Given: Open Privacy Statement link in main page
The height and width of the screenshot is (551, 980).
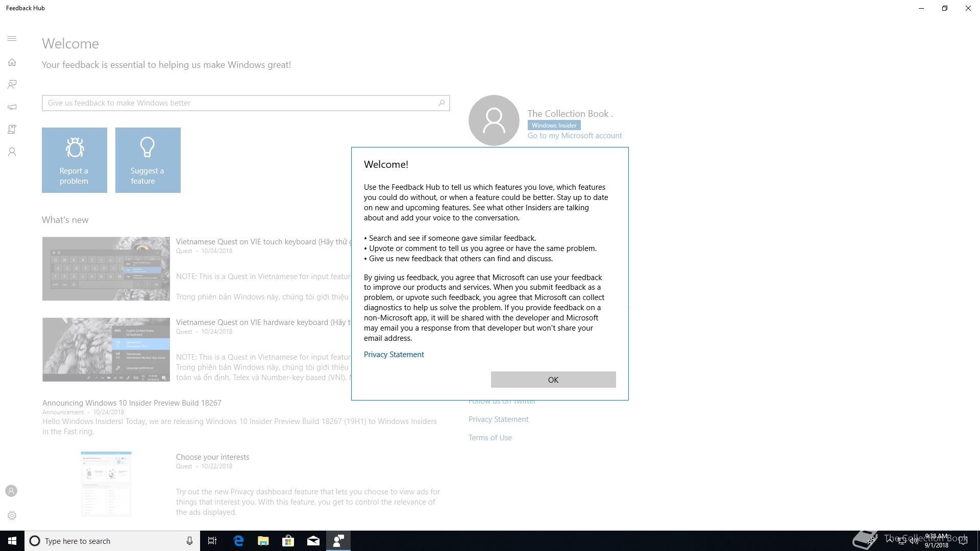Looking at the screenshot, I should pyautogui.click(x=499, y=419).
